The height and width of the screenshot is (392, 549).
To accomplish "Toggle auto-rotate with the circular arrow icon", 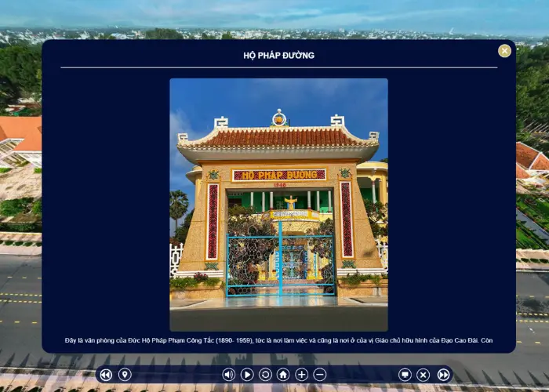I will [265, 375].
